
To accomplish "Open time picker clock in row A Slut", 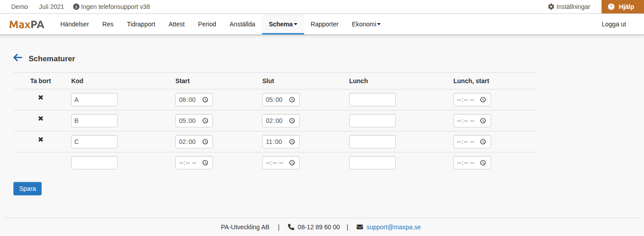I will [x=292, y=100].
